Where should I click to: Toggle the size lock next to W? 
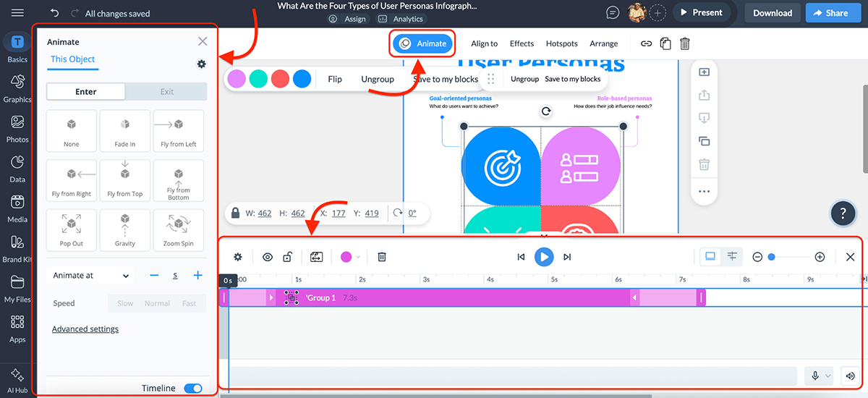[235, 213]
